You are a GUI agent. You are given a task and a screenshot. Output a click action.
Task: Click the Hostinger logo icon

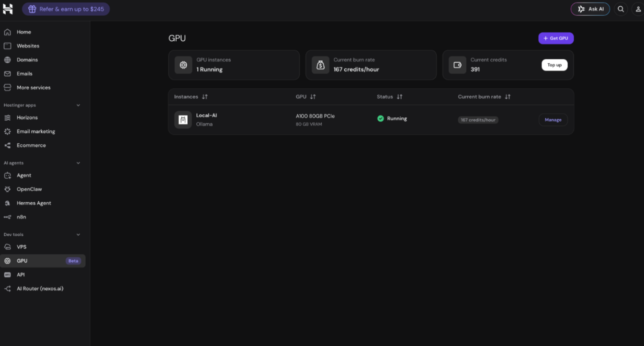8,9
